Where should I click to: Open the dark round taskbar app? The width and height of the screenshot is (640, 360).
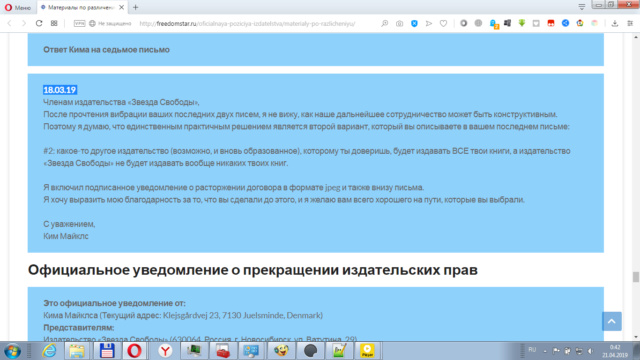(311, 351)
